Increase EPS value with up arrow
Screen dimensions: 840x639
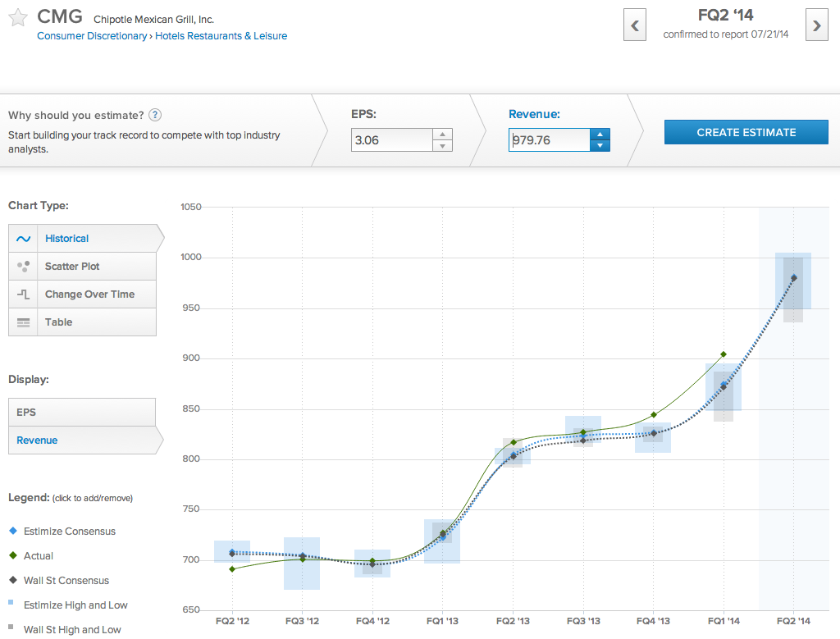pos(442,135)
